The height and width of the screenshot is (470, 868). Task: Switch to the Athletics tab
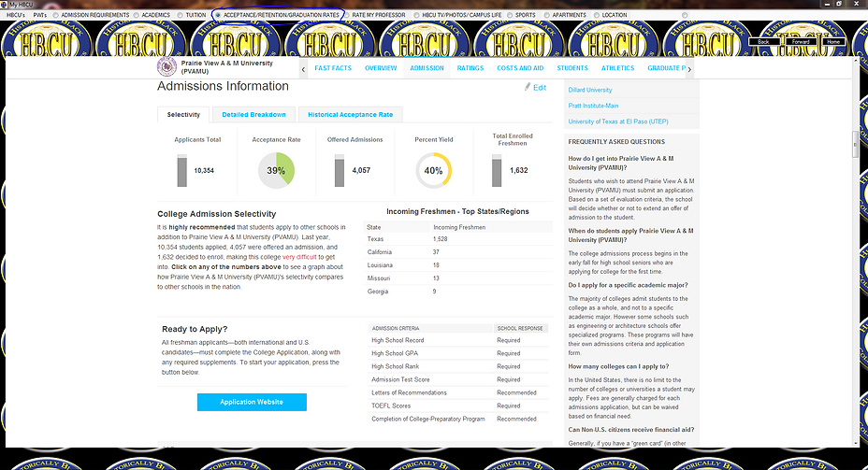(617, 68)
